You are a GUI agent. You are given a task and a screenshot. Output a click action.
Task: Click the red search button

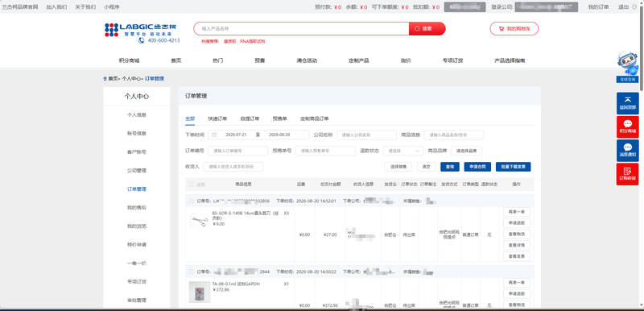pos(427,29)
